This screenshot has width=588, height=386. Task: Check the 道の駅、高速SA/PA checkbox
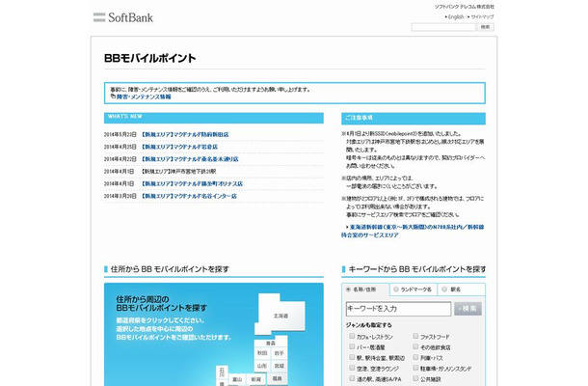click(x=352, y=378)
